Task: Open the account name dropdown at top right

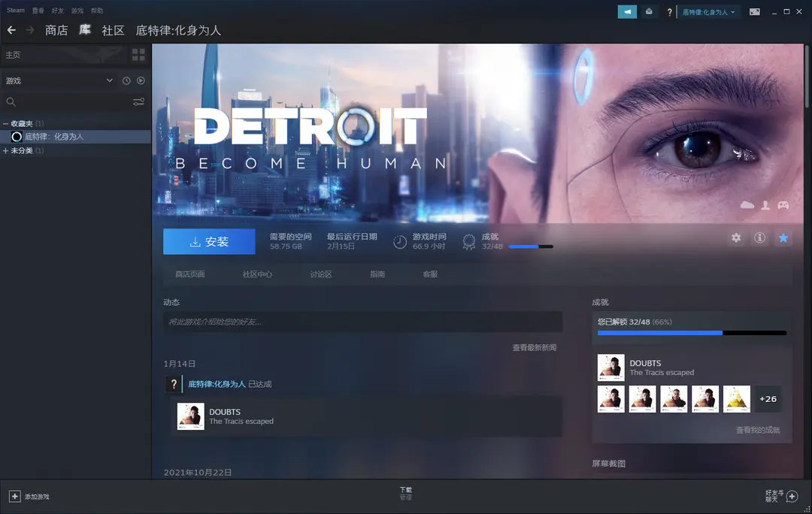Action: pos(708,12)
